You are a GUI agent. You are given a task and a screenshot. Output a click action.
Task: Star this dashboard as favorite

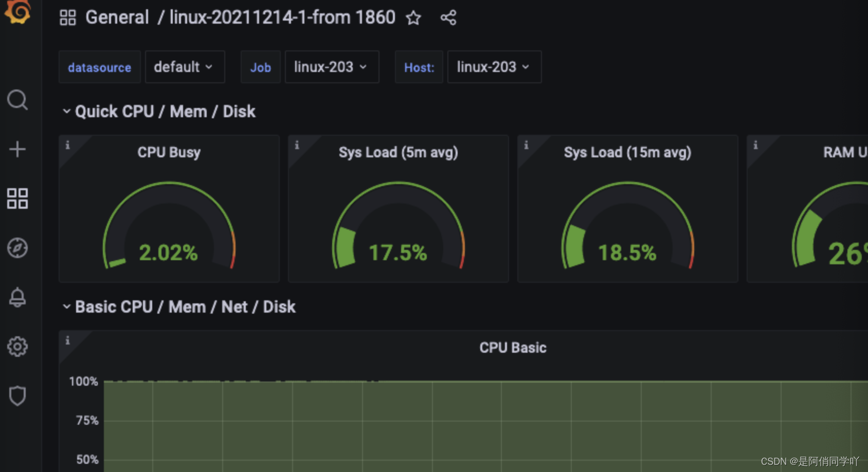(x=413, y=18)
